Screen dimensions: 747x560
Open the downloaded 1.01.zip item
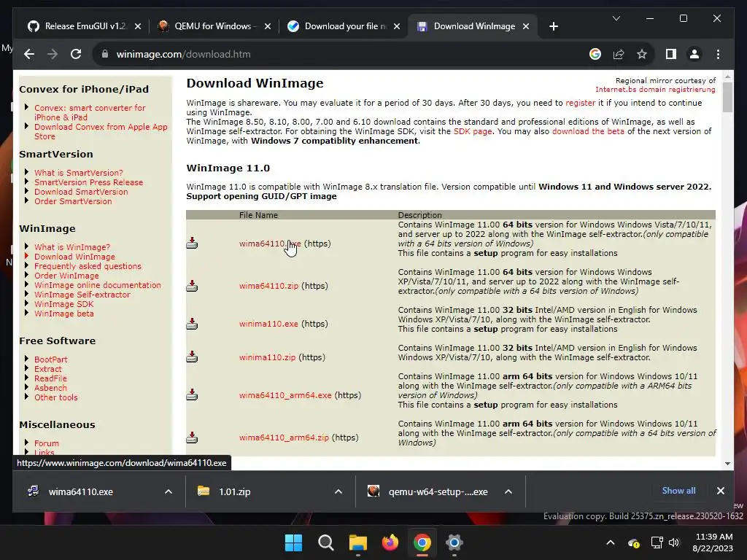pyautogui.click(x=234, y=491)
